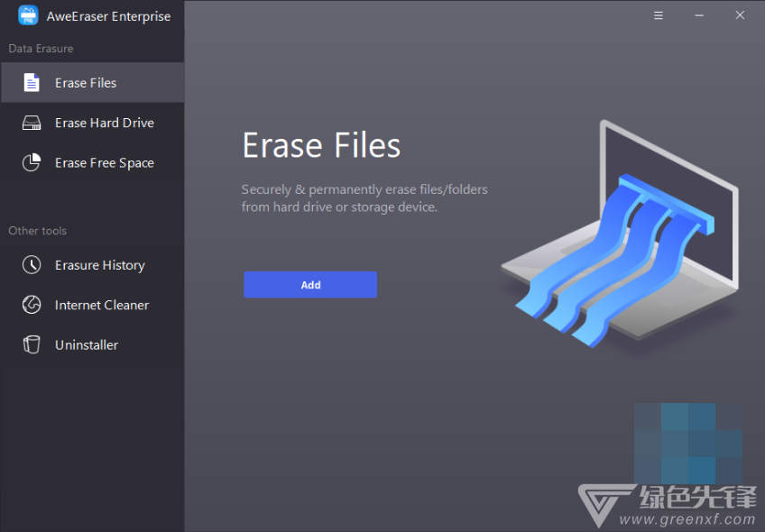This screenshot has height=532, width=765.
Task: Close the AweEraser window
Action: pos(740,15)
